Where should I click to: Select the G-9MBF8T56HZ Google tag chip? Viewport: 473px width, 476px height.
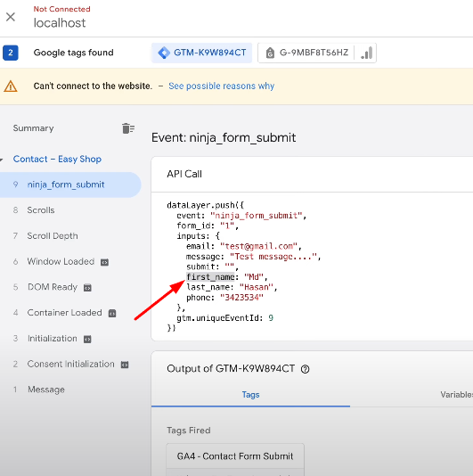tap(306, 53)
